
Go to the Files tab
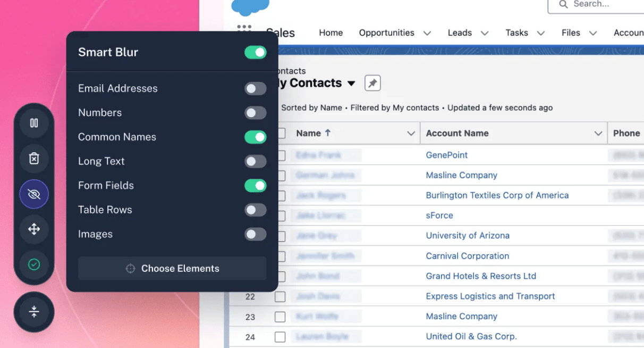click(571, 33)
